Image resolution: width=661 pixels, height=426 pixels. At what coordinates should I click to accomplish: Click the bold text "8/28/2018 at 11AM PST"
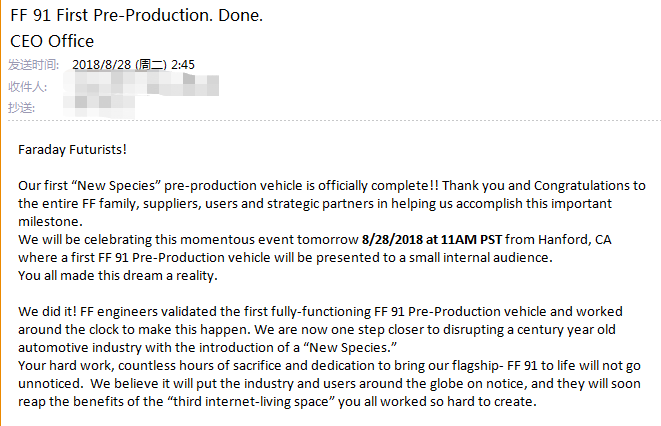point(432,239)
